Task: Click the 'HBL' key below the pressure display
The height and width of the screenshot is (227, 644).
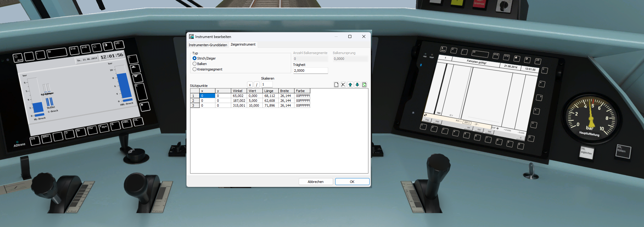Action: coord(127,123)
